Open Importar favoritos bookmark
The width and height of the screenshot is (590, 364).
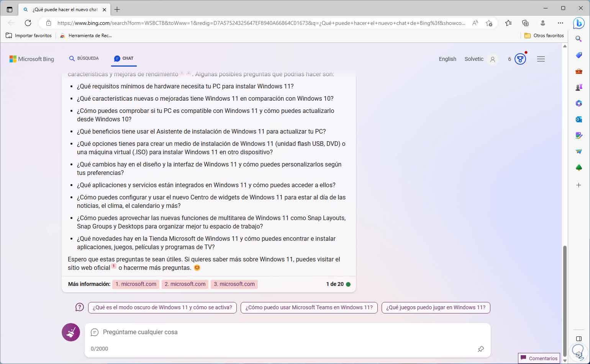[x=29, y=36]
